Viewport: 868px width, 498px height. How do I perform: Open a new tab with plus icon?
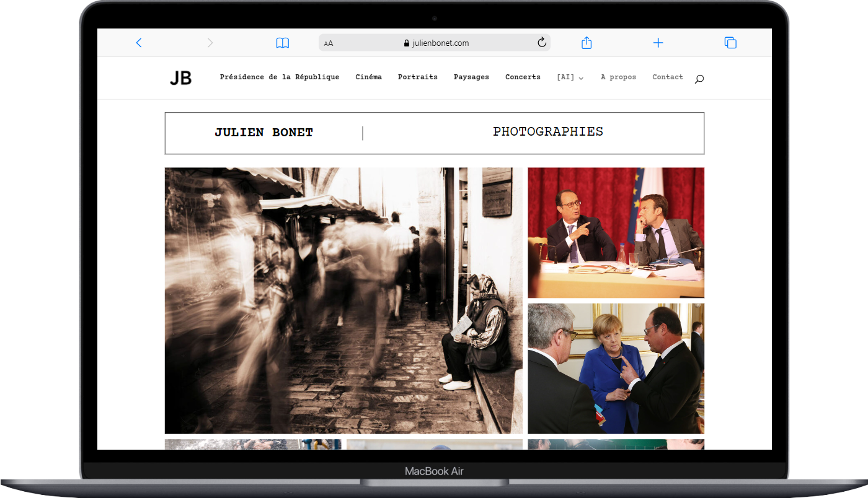click(658, 43)
